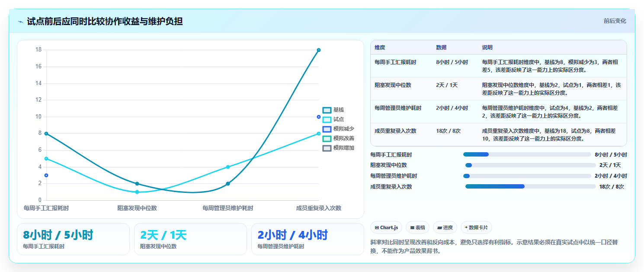Click the 前后变化 tag in header
Screen dimensions: 644x272
coord(615,21)
